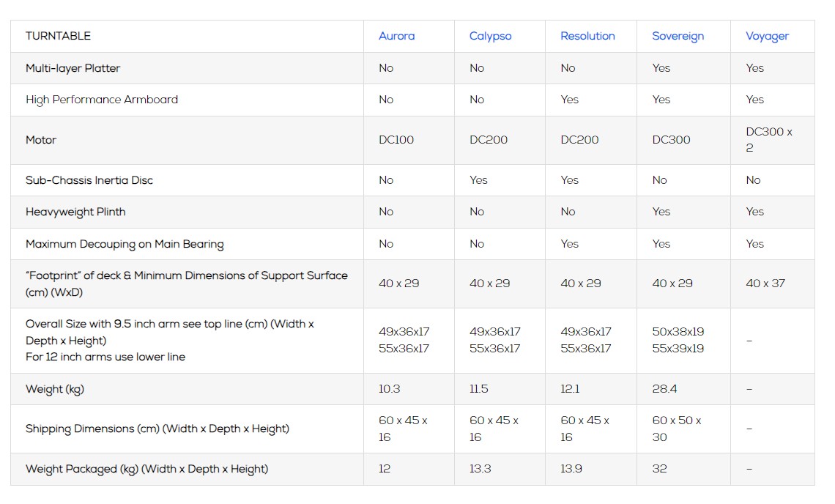Click Voyager's dash in Weight (kg) row
835x504 pixels.
pos(749,389)
